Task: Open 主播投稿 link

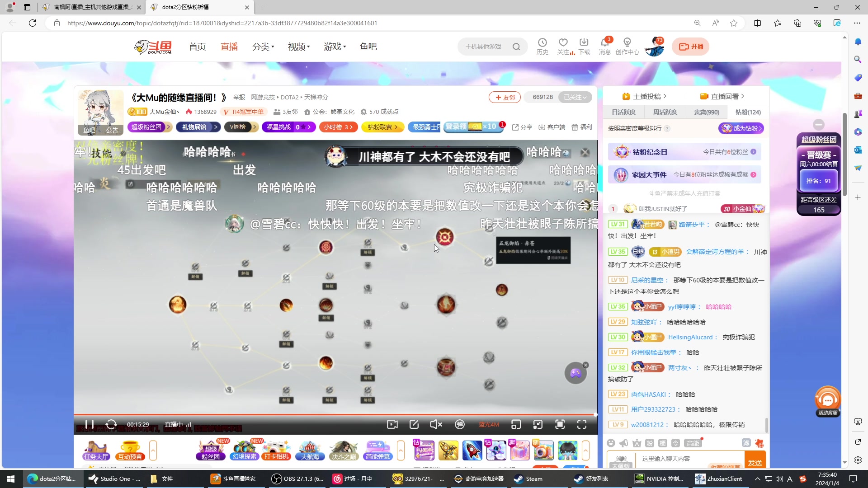Action: pyautogui.click(x=644, y=96)
